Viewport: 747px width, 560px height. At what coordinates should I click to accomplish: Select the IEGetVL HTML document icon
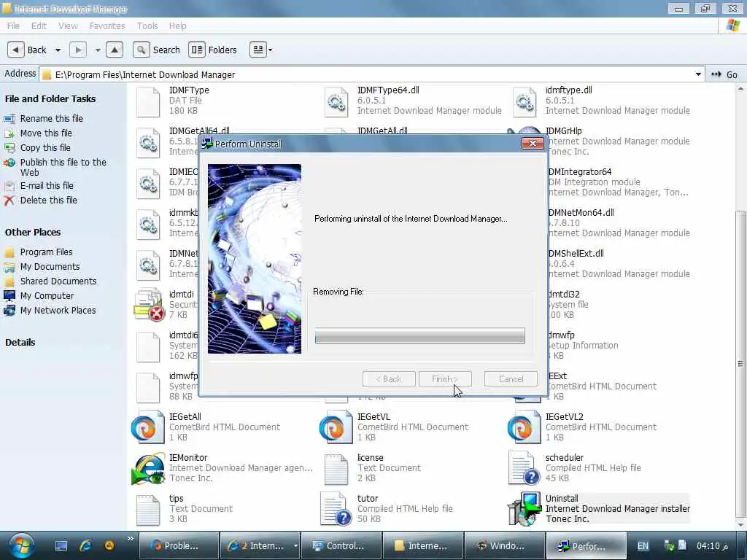(x=336, y=427)
